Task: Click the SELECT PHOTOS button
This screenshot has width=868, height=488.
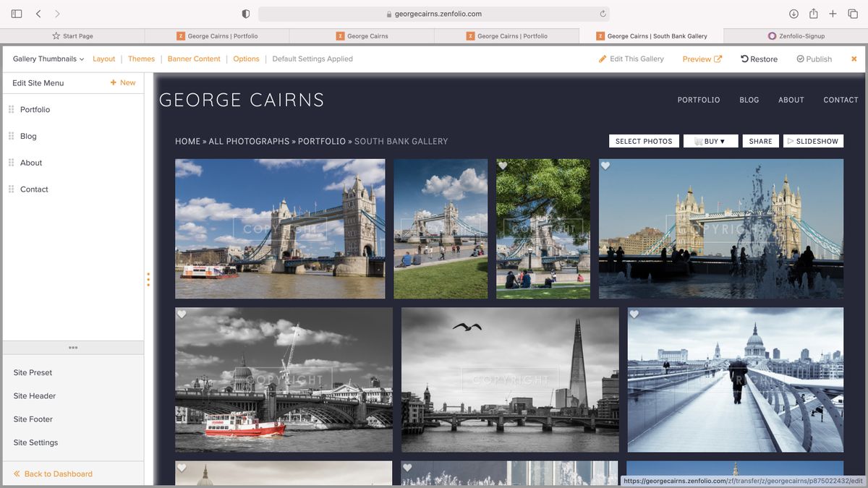Action: pyautogui.click(x=644, y=141)
